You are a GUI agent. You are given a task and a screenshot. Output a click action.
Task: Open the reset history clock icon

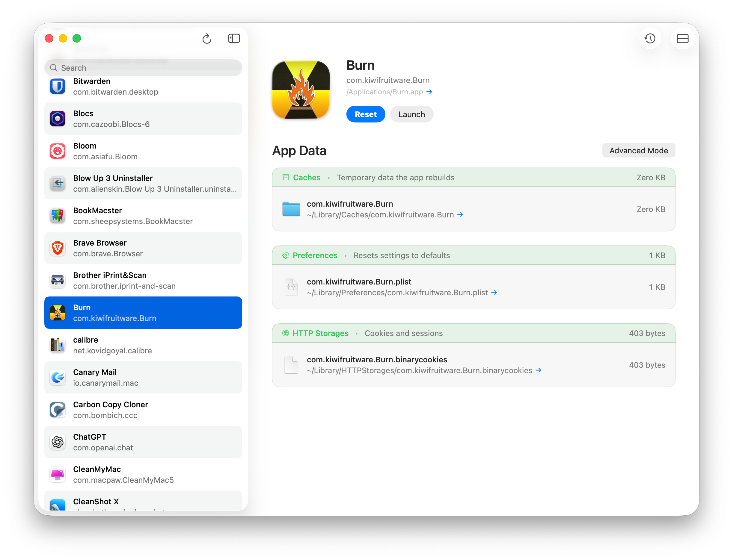[650, 39]
